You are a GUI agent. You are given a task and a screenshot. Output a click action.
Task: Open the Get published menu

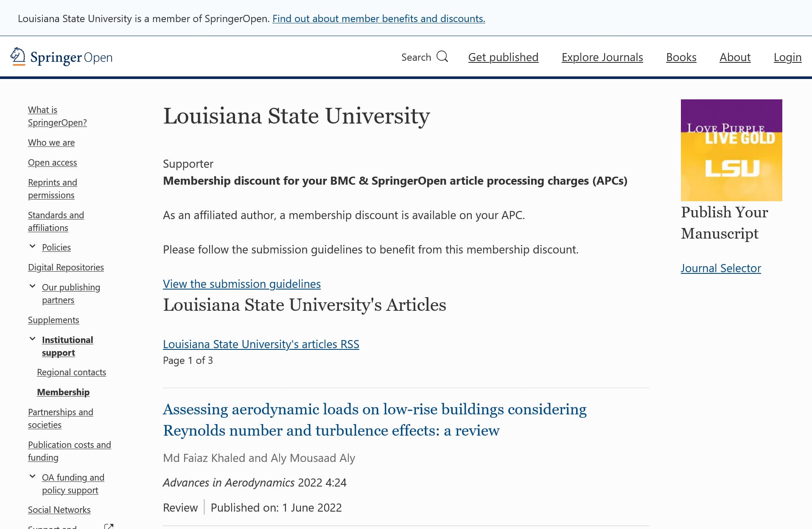503,57
